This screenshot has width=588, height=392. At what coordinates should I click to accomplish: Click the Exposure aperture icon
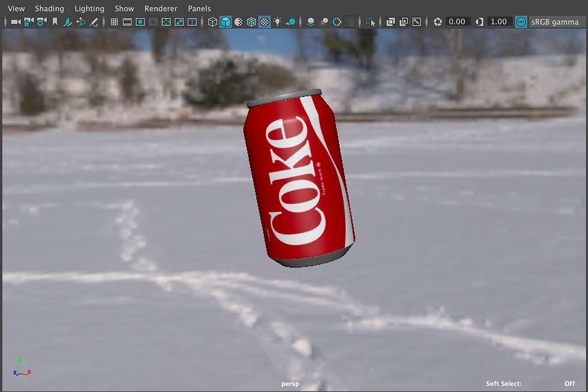click(437, 22)
